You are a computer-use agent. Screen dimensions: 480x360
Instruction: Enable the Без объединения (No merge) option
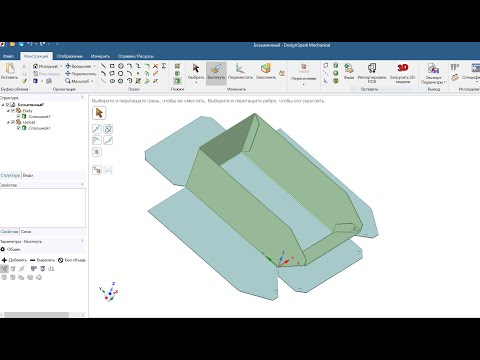[72, 260]
